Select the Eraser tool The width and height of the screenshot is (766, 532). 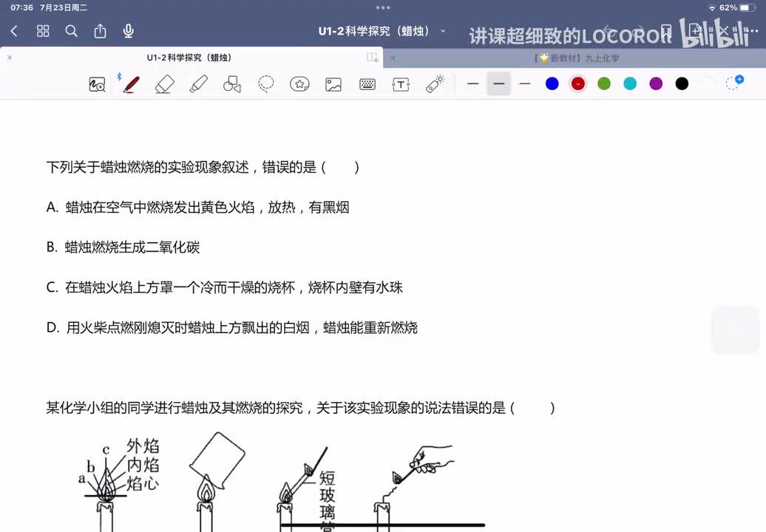[165, 84]
